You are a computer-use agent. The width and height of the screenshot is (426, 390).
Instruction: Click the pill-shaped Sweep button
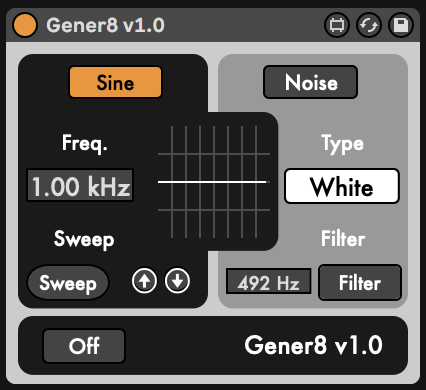68,283
